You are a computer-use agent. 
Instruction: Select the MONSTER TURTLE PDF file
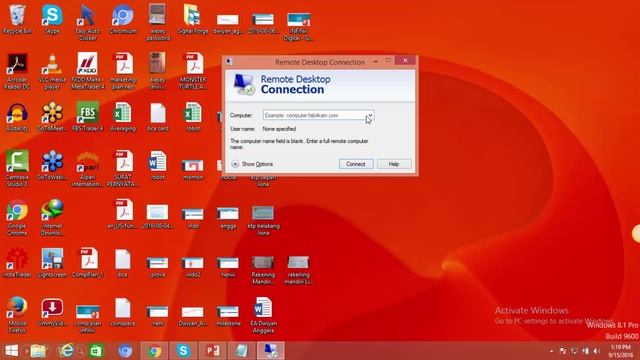coord(193,71)
